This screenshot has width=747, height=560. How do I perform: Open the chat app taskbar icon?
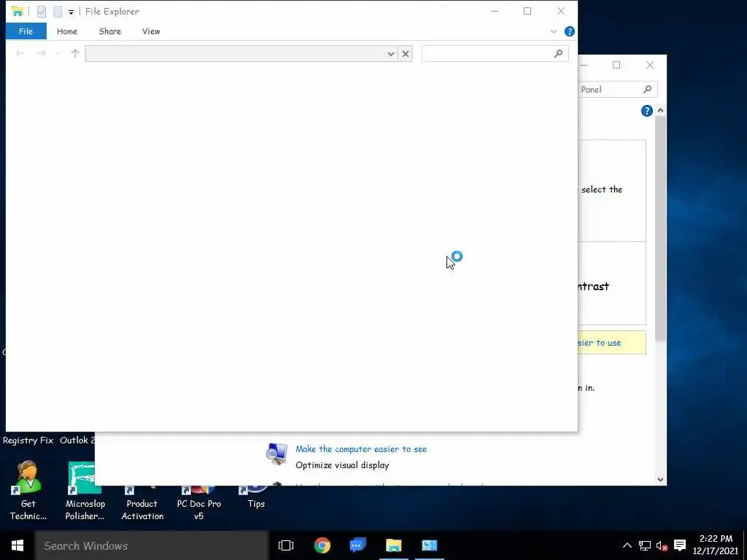click(x=357, y=545)
